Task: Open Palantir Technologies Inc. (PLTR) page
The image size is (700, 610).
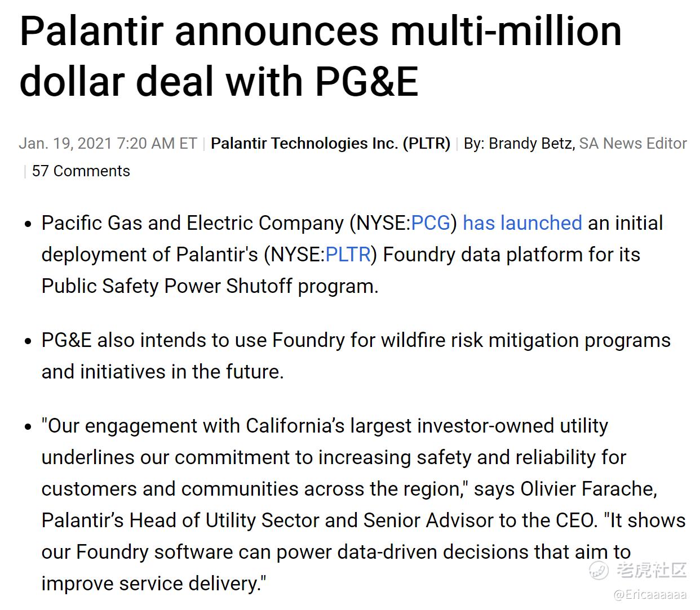Action: (x=330, y=144)
